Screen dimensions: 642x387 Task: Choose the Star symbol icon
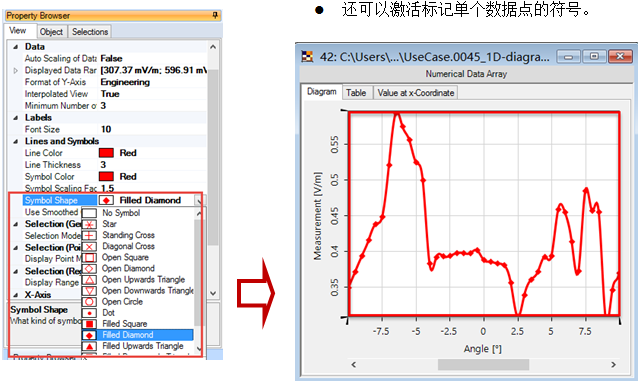(x=89, y=224)
